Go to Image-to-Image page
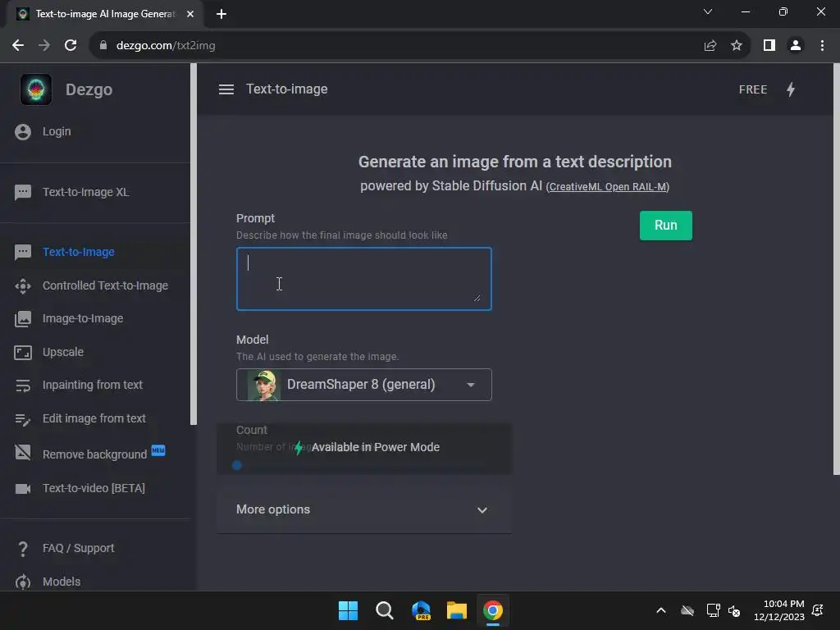This screenshot has height=630, width=840. [x=83, y=319]
